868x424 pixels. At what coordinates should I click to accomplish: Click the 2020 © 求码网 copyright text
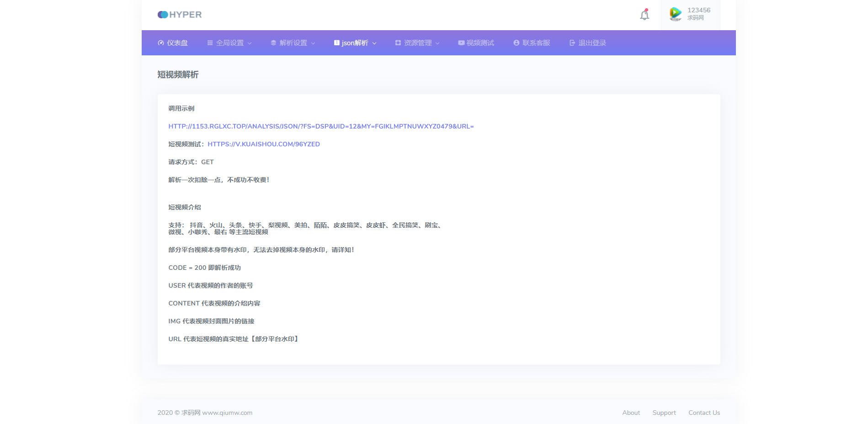(205, 413)
